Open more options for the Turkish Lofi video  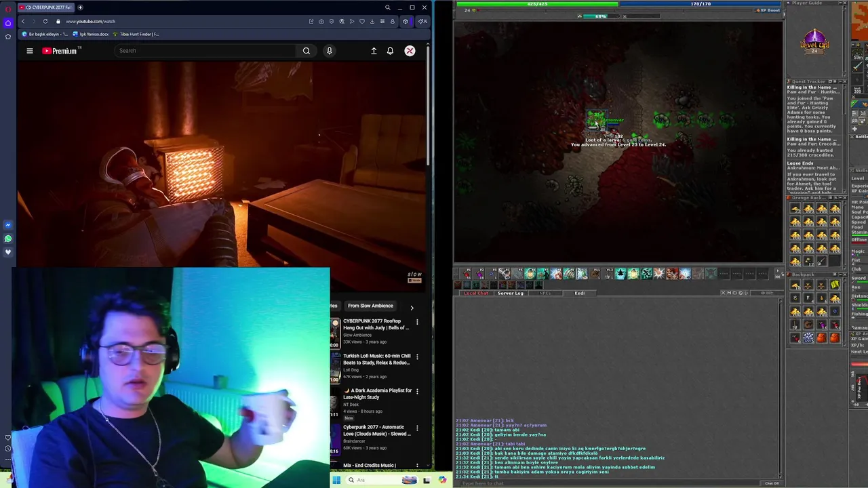pos(417,357)
